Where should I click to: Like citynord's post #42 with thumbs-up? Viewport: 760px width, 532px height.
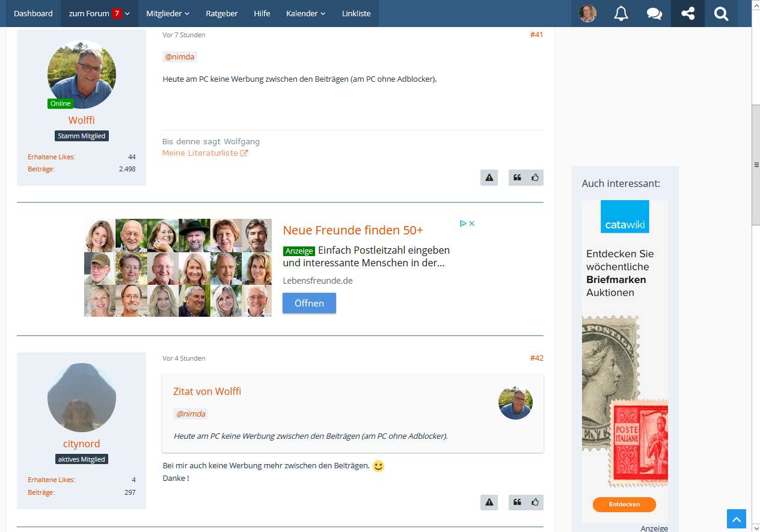[x=535, y=502]
